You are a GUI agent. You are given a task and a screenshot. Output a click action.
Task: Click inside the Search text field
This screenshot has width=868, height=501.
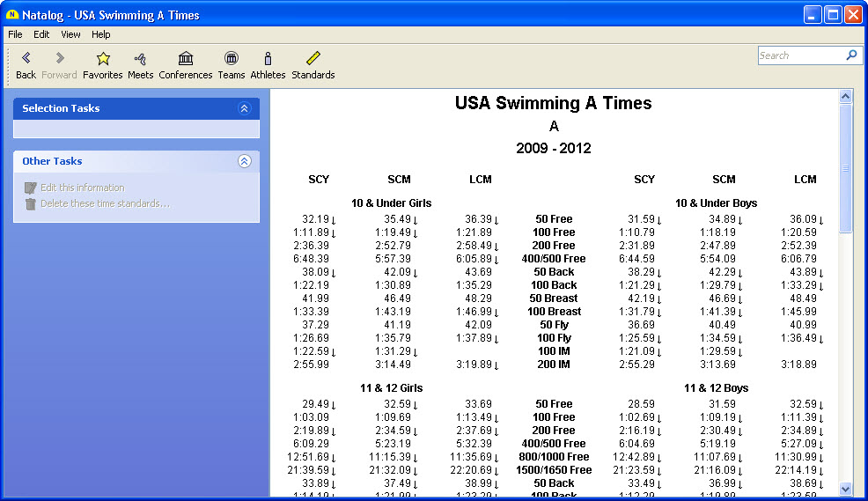(x=799, y=55)
